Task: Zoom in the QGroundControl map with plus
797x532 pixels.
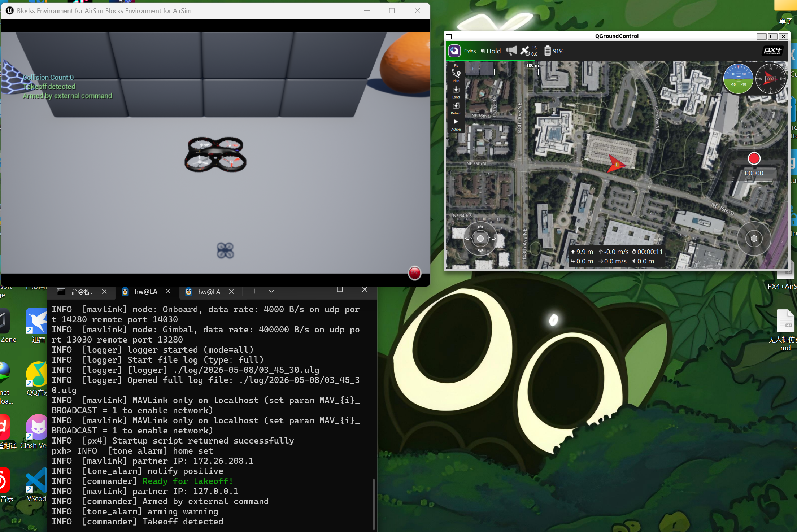Action: click(x=473, y=69)
